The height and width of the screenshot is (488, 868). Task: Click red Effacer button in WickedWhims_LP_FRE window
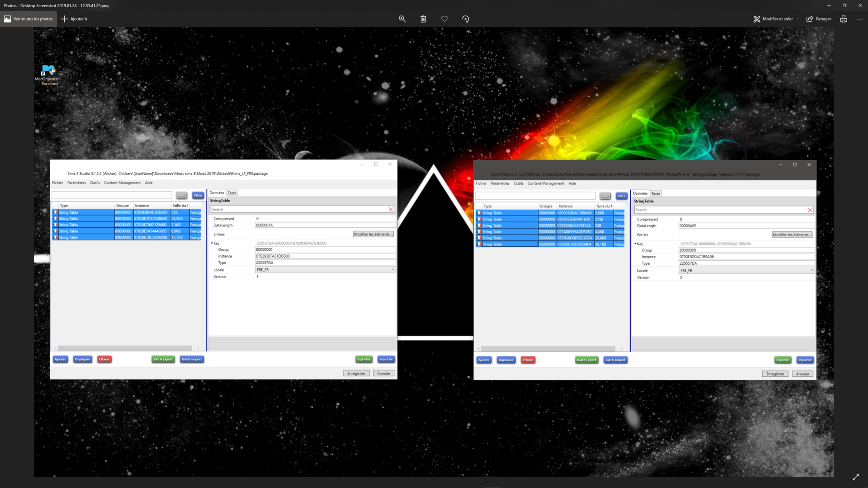point(104,360)
